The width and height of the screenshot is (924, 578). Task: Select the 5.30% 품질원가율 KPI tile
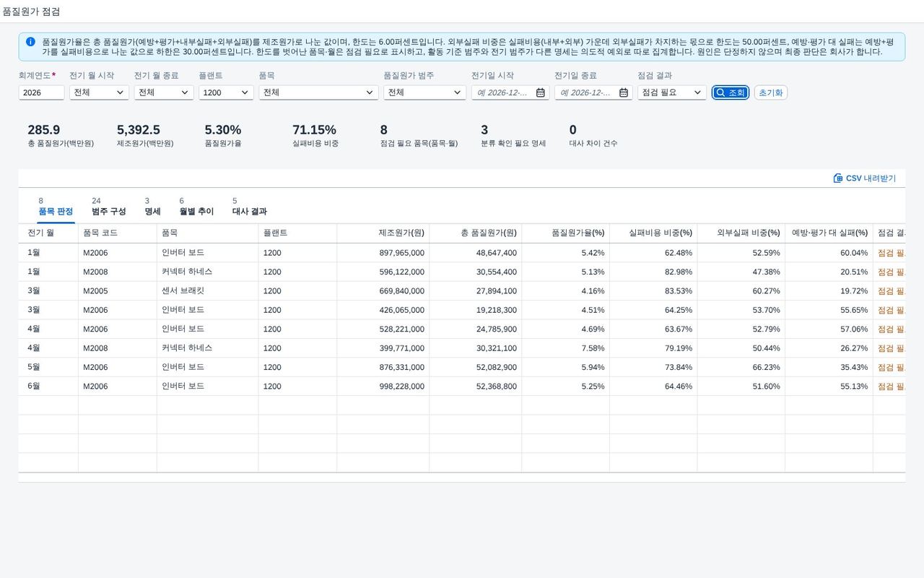click(x=223, y=135)
